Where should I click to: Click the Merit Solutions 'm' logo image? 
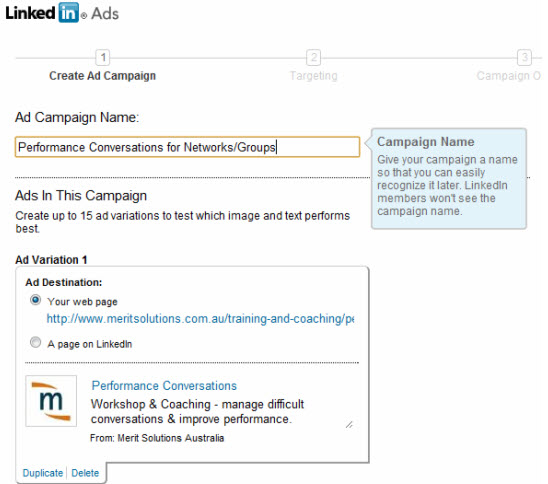pyautogui.click(x=51, y=401)
